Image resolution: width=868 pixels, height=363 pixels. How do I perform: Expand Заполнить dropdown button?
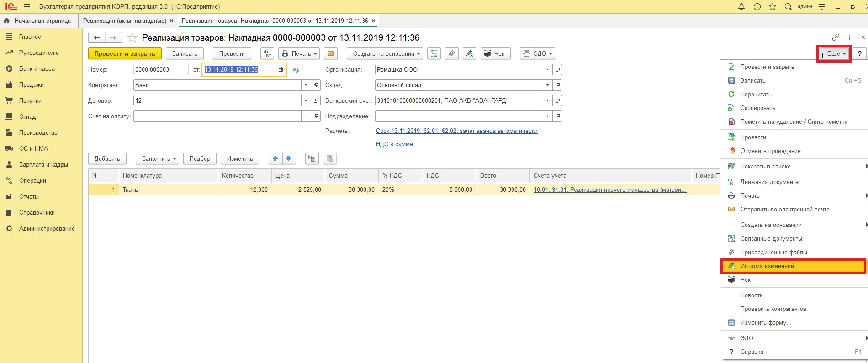(x=157, y=158)
